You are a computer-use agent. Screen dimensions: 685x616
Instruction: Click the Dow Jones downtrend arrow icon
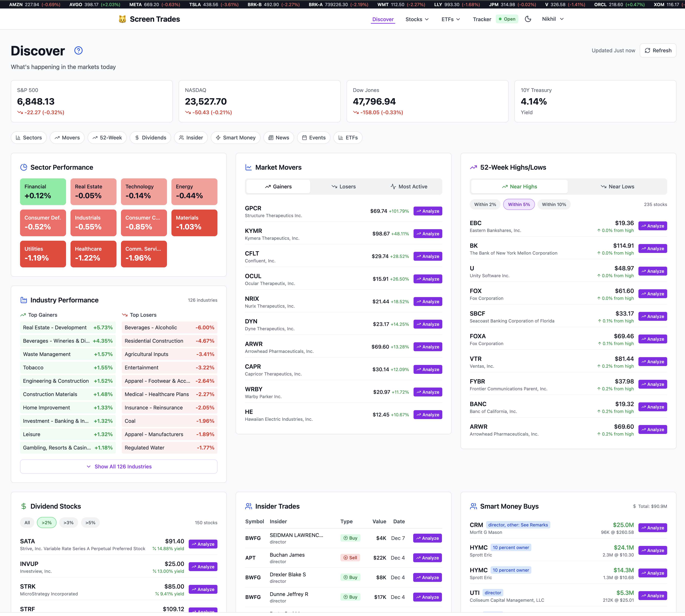(356, 112)
